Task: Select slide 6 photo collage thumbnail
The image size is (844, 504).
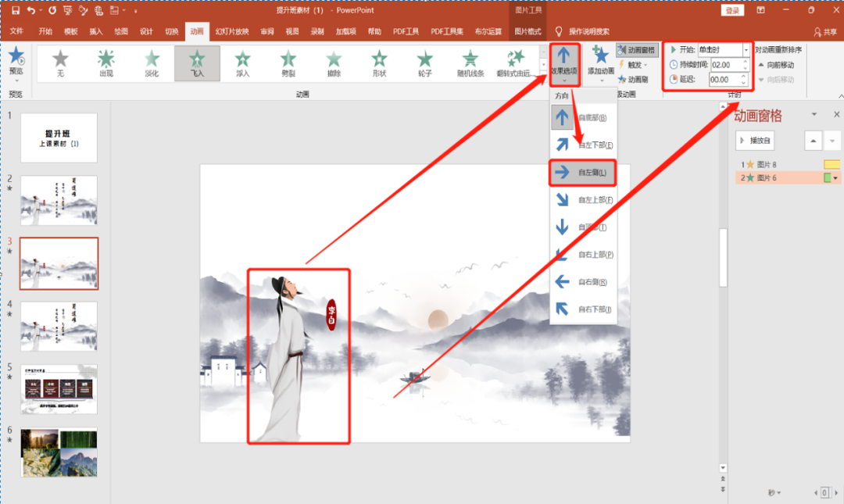Action: click(x=59, y=452)
